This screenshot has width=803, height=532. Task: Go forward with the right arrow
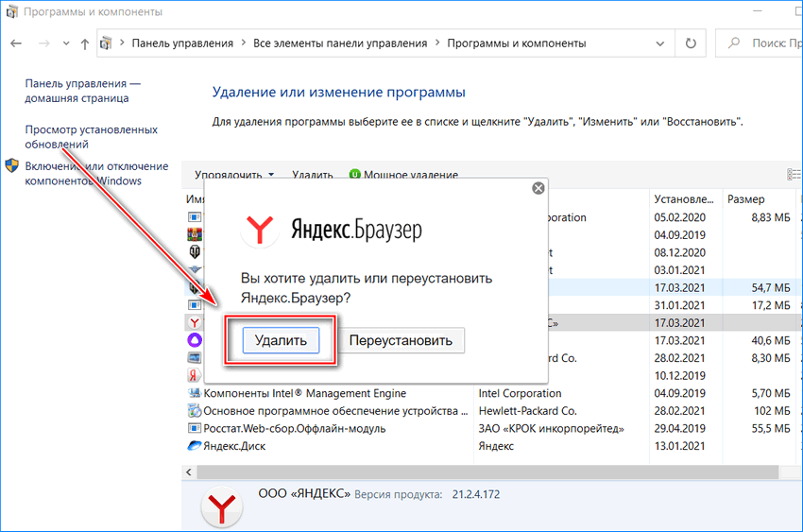pyautogui.click(x=44, y=43)
